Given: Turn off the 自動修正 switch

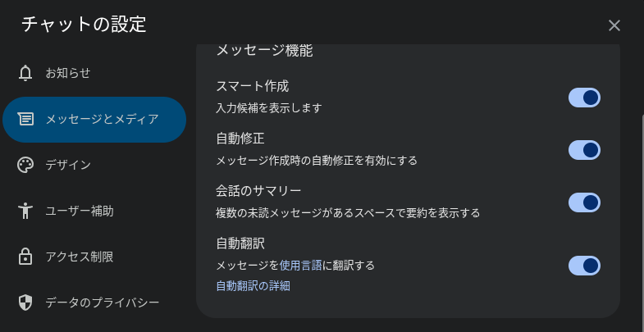Looking at the screenshot, I should pos(584,150).
